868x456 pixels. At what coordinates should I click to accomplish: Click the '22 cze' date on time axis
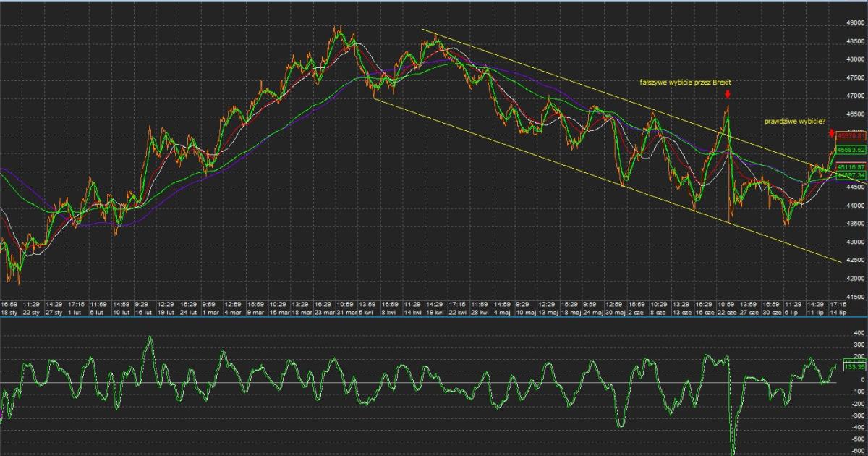click(x=726, y=312)
